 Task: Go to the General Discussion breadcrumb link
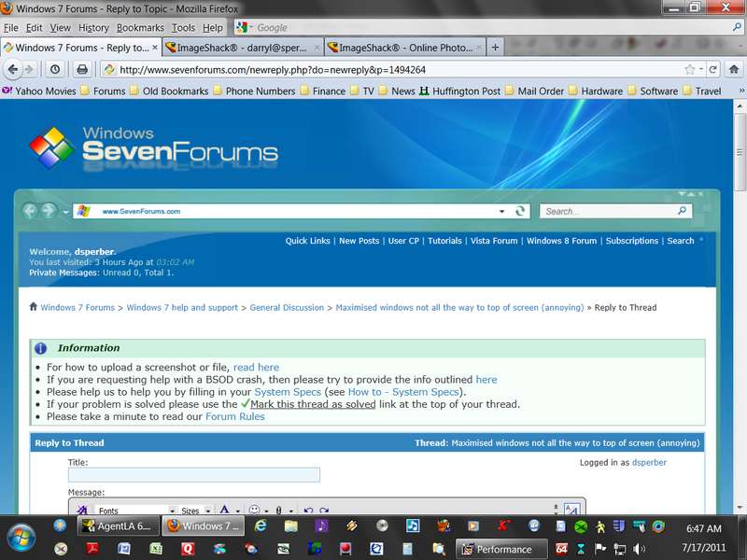coord(287,308)
